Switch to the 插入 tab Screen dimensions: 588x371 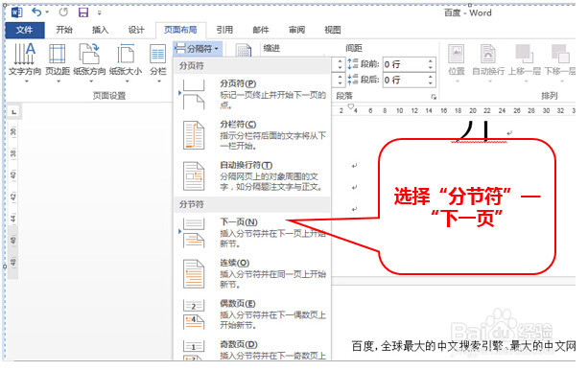(100, 30)
